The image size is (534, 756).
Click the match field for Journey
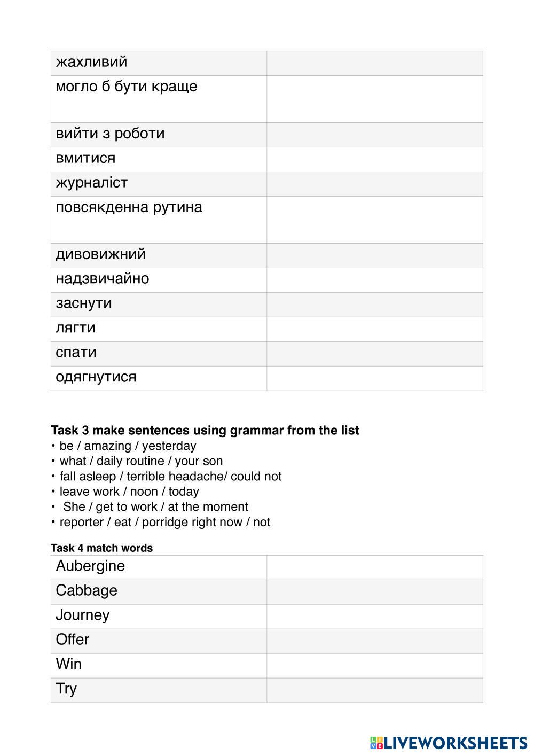coord(374,617)
